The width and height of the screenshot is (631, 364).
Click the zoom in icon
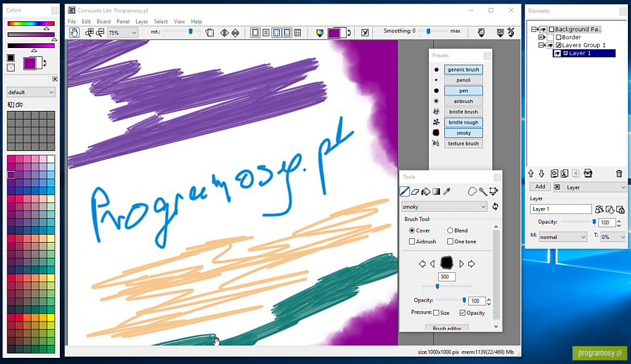pos(89,33)
